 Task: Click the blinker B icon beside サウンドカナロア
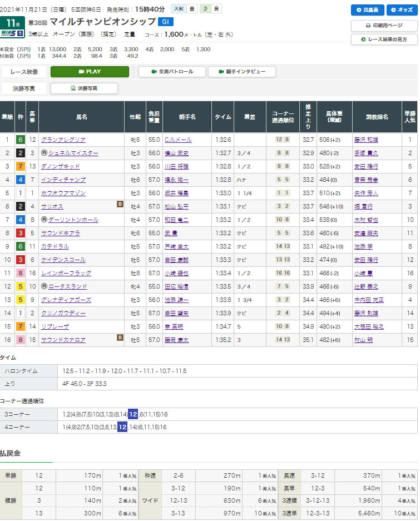pyautogui.click(x=120, y=337)
